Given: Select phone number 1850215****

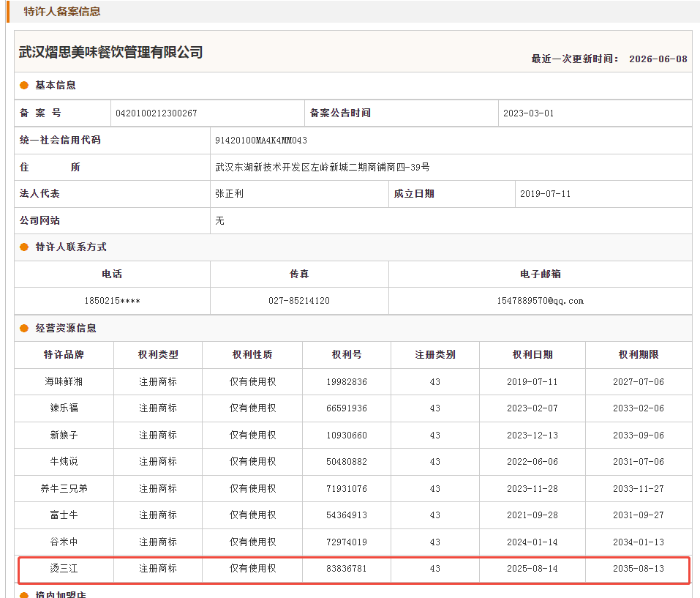Looking at the screenshot, I should [x=112, y=301].
